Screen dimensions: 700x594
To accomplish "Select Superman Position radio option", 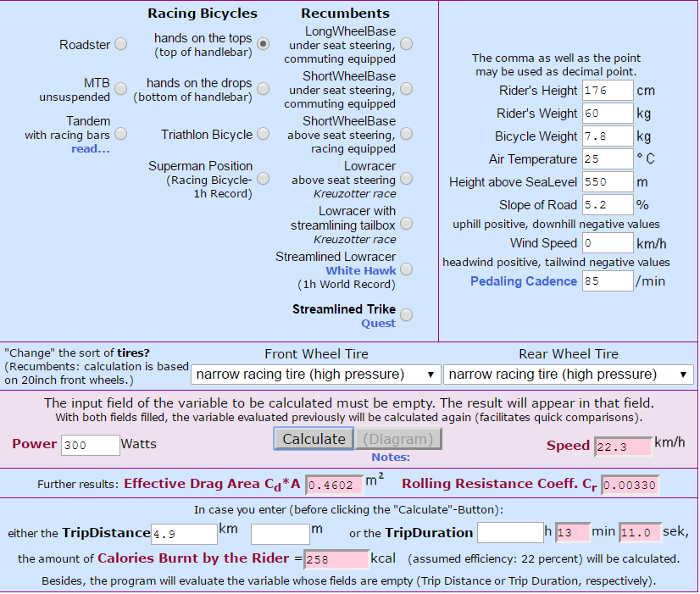I will (264, 179).
